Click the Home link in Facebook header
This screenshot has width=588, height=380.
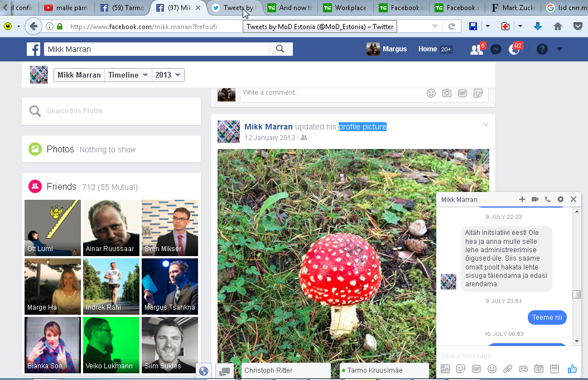(x=427, y=49)
